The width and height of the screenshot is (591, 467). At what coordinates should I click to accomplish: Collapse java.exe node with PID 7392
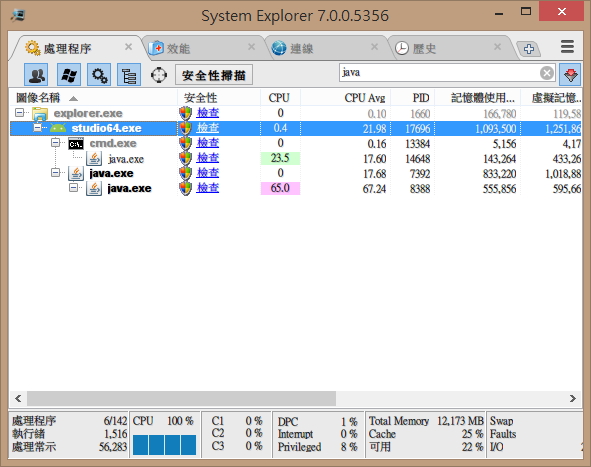pos(55,173)
